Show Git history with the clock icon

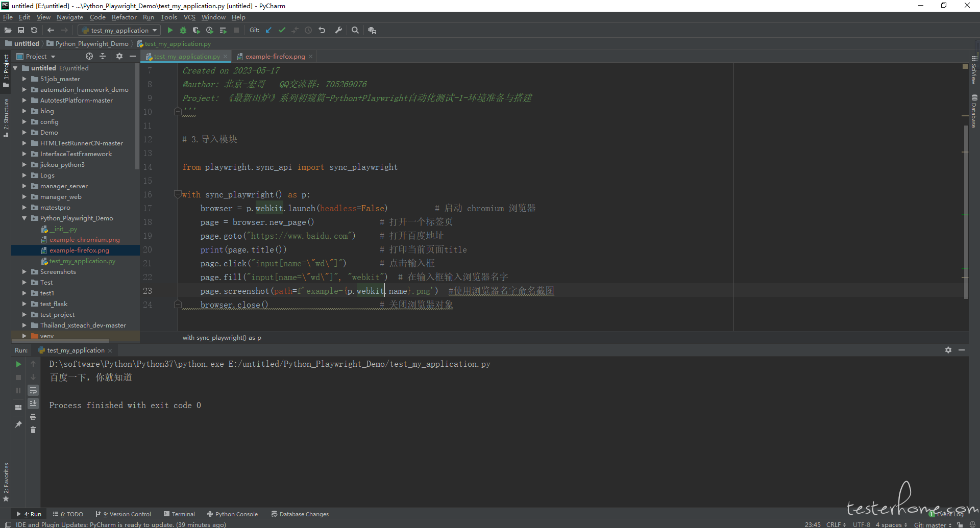click(308, 31)
